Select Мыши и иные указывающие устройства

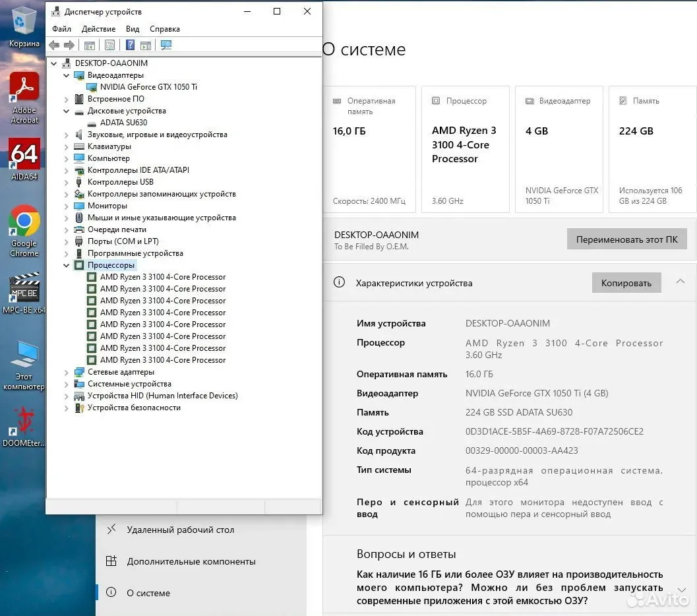[x=162, y=218]
